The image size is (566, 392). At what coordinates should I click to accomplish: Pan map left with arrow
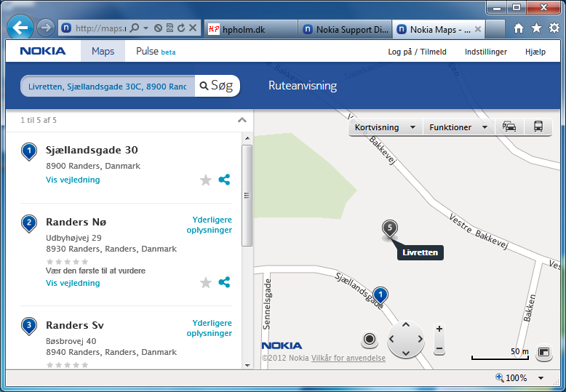click(x=391, y=339)
